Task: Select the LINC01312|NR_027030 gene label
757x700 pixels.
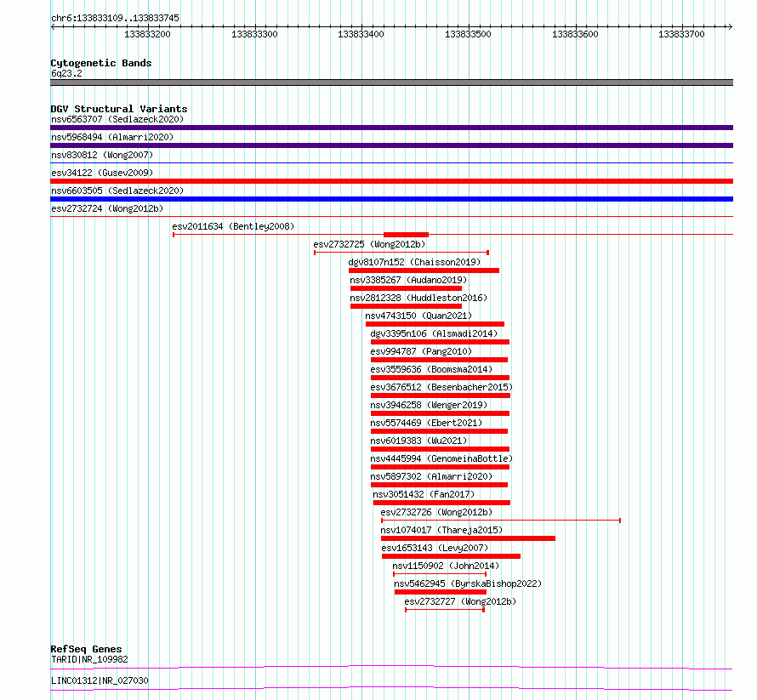Action: 100,680
